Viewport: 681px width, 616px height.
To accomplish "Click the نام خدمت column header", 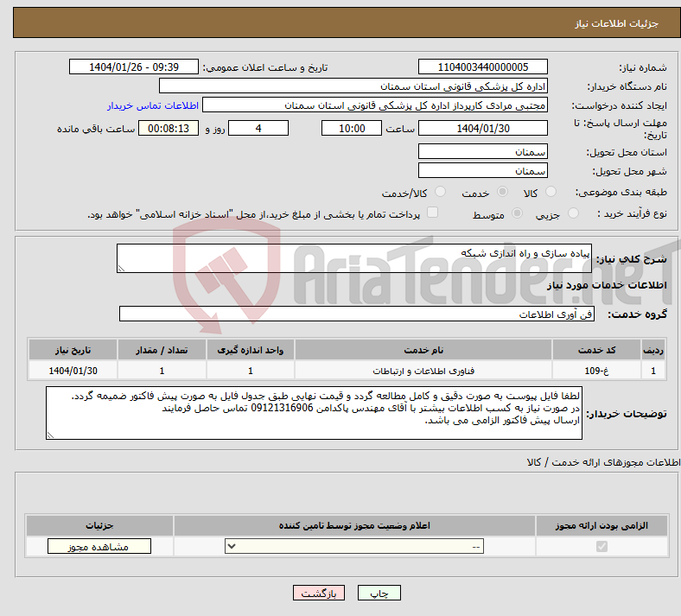I will 423,350.
